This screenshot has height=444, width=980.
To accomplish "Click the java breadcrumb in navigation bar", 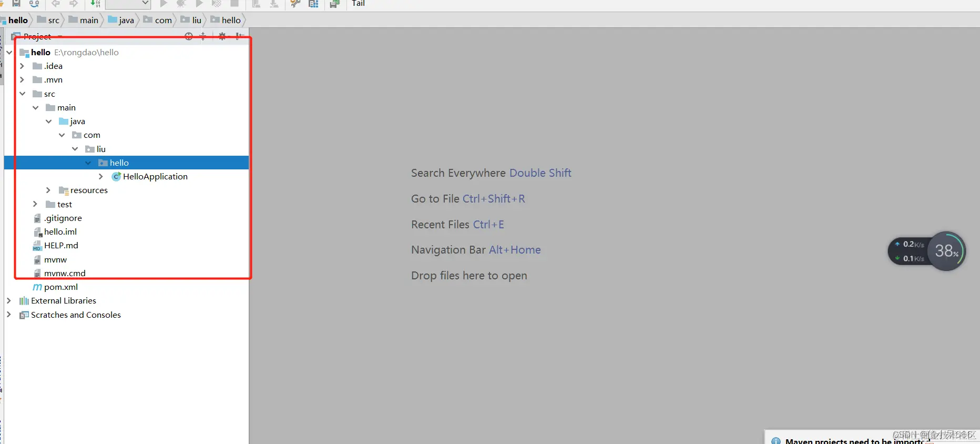I will [x=121, y=20].
